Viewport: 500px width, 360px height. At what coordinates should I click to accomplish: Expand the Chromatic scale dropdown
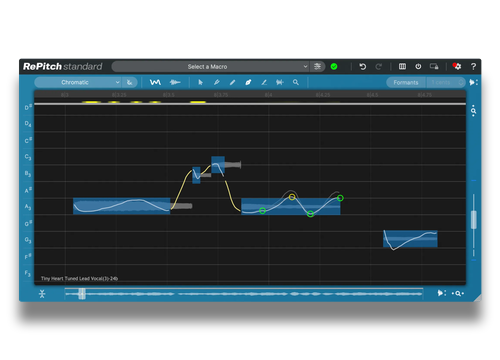coord(78,82)
